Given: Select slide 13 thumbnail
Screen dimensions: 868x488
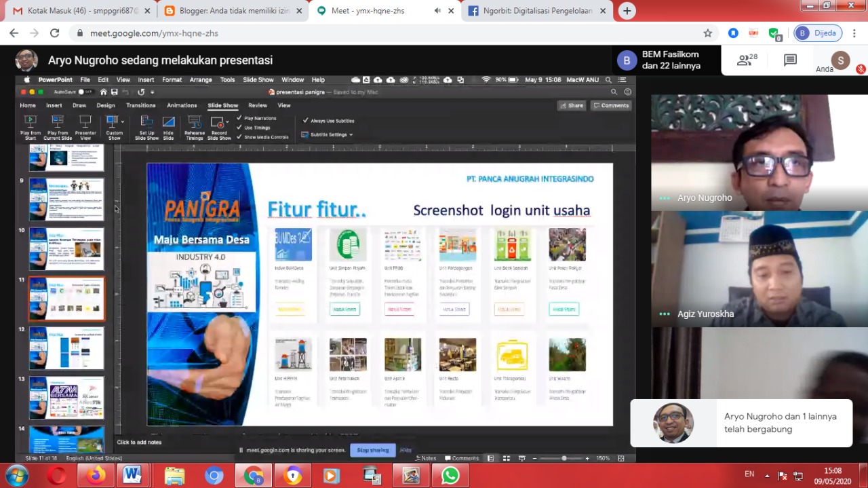Looking at the screenshot, I should pos(66,398).
